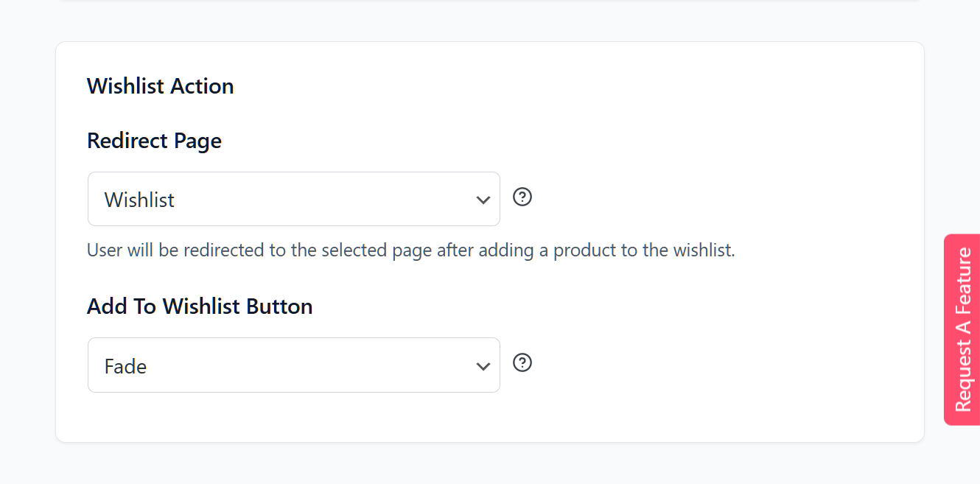Click the redirect description helper text

(x=410, y=250)
